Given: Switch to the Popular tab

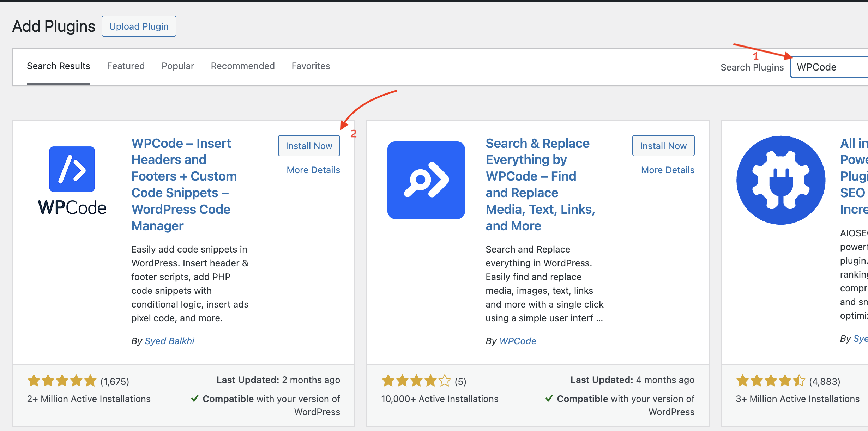Looking at the screenshot, I should (178, 66).
